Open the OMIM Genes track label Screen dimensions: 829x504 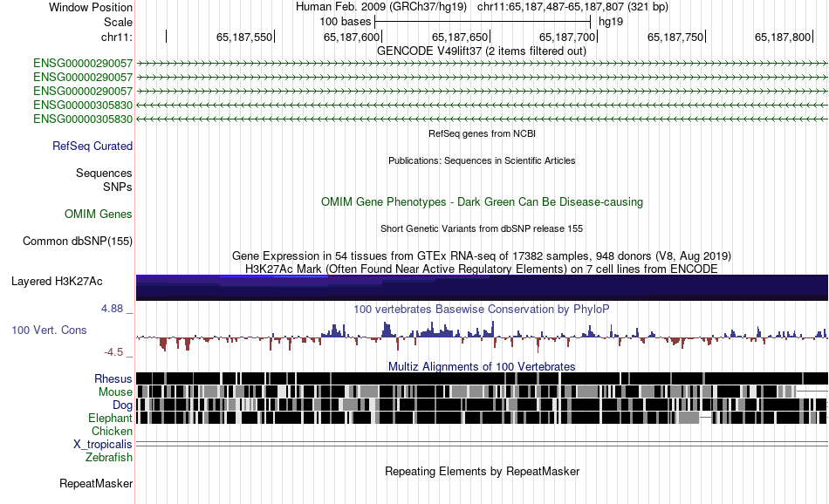[98, 214]
